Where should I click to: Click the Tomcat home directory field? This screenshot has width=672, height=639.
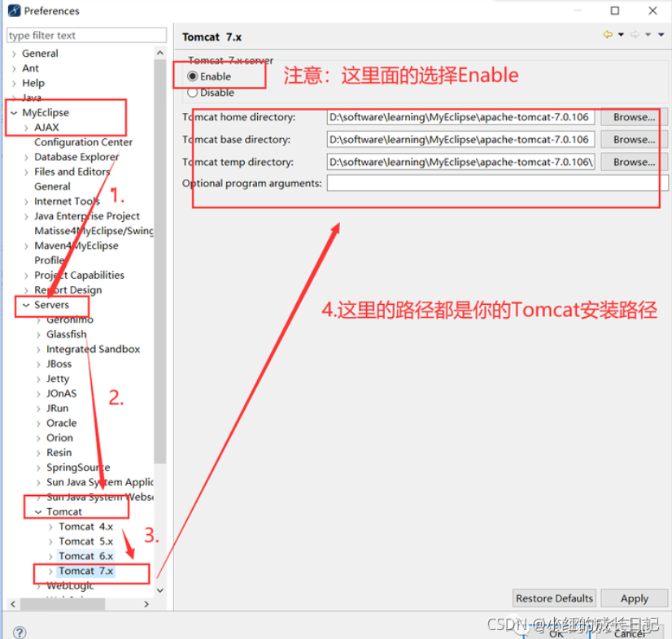(460, 117)
